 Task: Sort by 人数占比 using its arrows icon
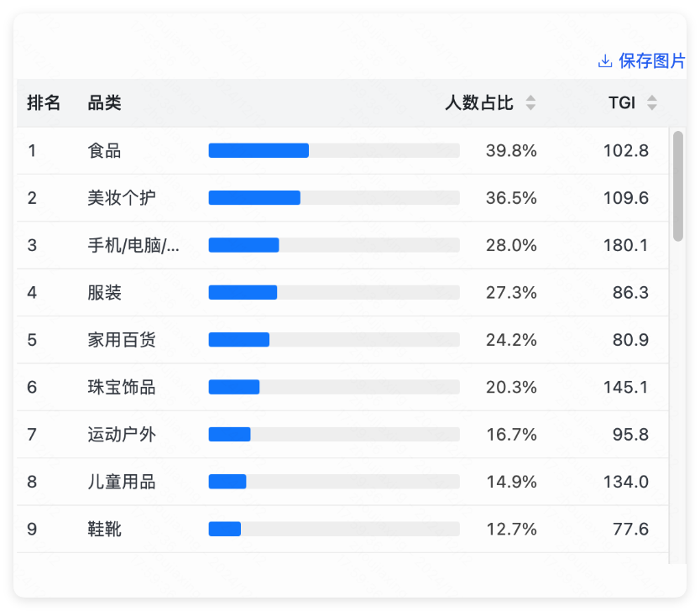(530, 103)
